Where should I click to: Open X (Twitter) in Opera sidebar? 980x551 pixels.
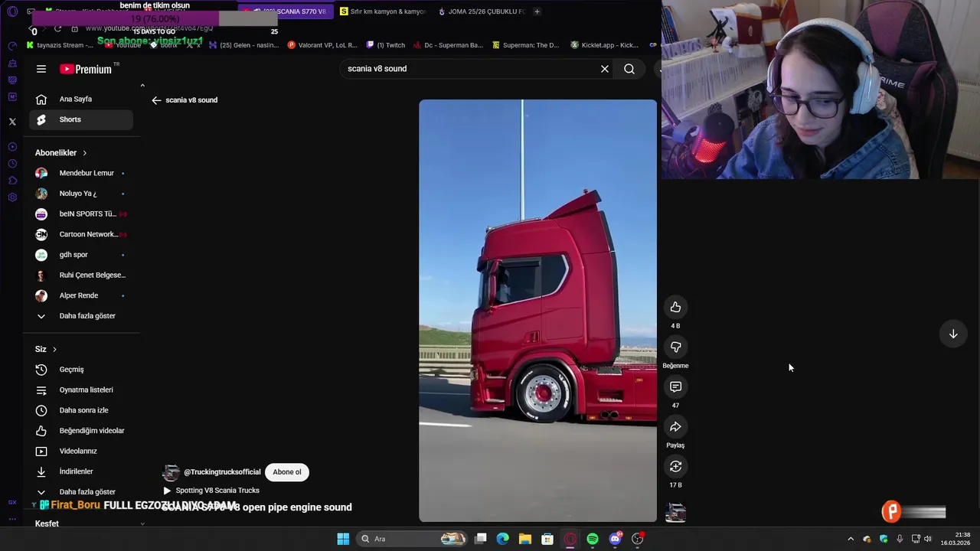point(12,122)
